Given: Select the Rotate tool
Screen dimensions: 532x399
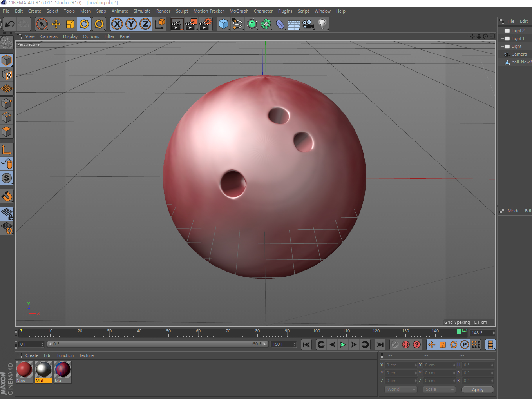Looking at the screenshot, I should 84,24.
